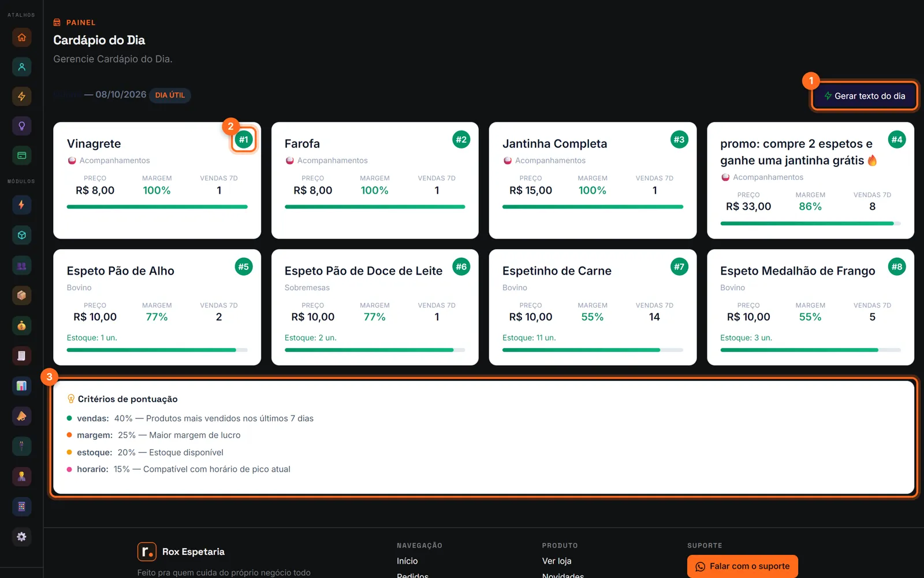The width and height of the screenshot is (924, 578).
Task: Click the DIA ÚTIL date badge
Action: pos(170,95)
